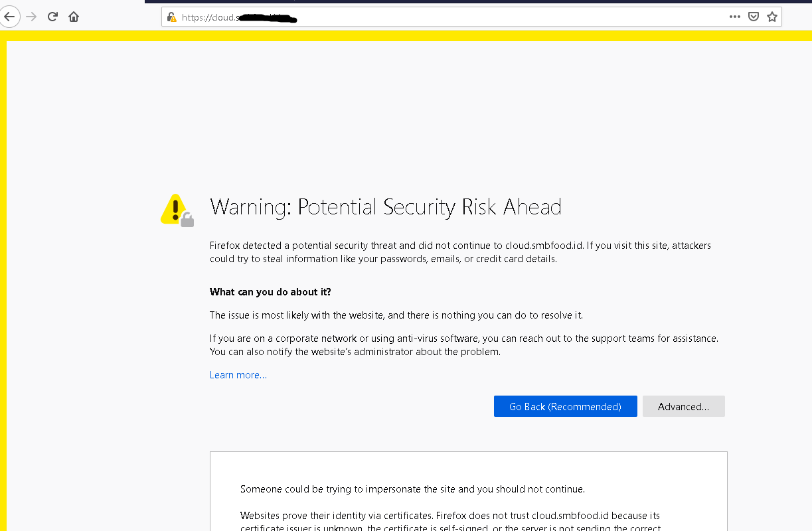The width and height of the screenshot is (812, 531).
Task: Click the 'Someone could be trying to impersonate' text
Action: 412,489
